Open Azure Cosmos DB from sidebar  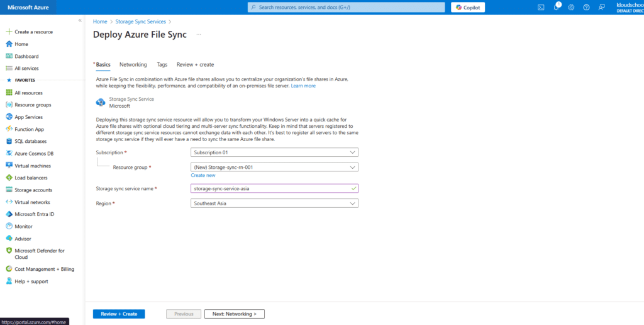(x=35, y=153)
